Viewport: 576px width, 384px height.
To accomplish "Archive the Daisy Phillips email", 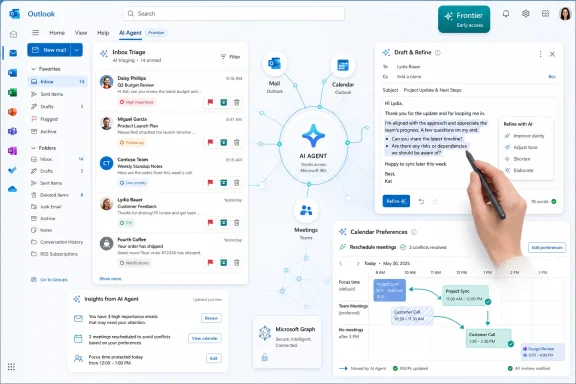I will tap(223, 102).
